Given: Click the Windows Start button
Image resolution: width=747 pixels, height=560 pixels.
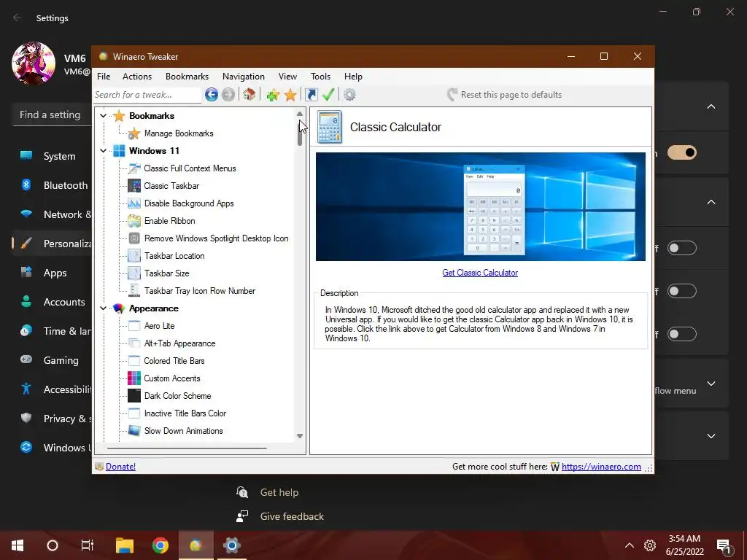Looking at the screenshot, I should click(x=18, y=545).
